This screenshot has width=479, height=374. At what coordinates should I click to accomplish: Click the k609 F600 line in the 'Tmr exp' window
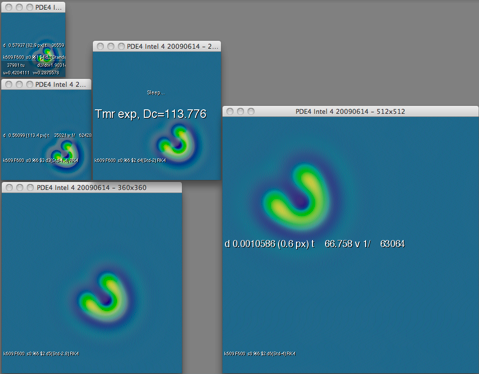tap(130, 160)
